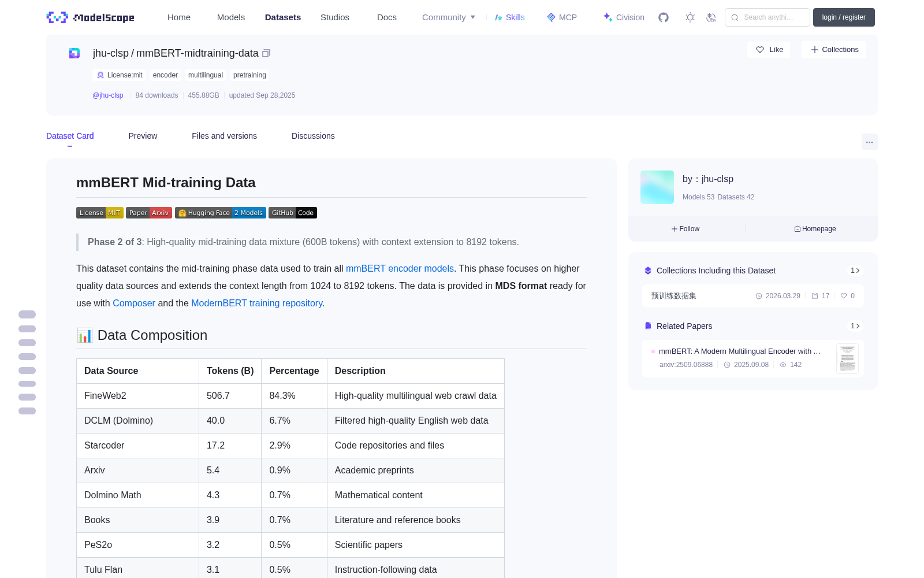Open the GitHub icon in header
Viewport: 924px width, 578px height.
(x=664, y=17)
